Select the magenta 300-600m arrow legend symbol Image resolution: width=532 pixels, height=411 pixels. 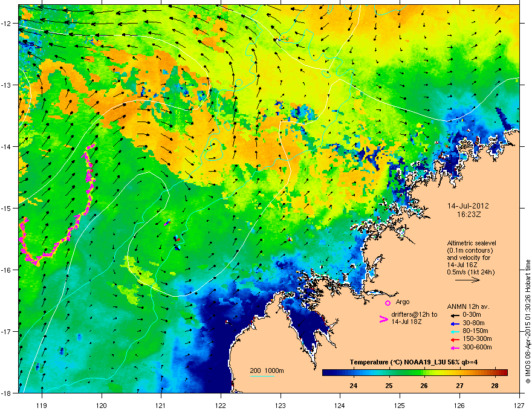click(x=455, y=348)
